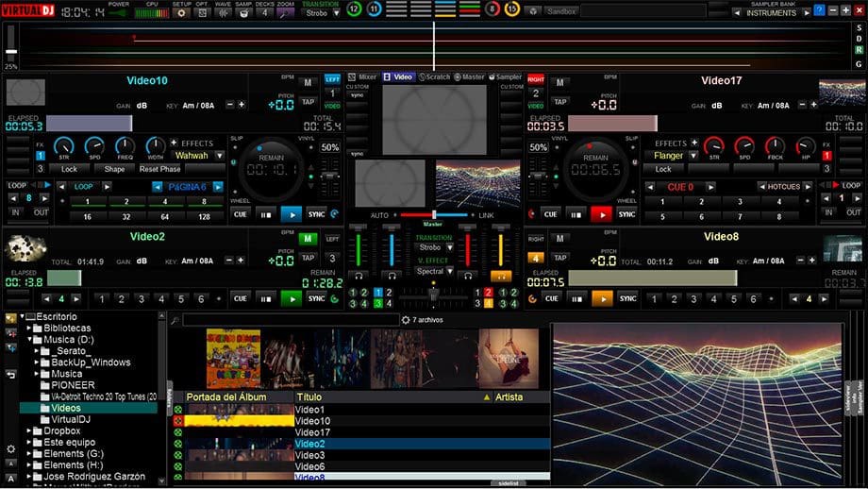Play deck Video2 with green play button

pyautogui.click(x=292, y=299)
